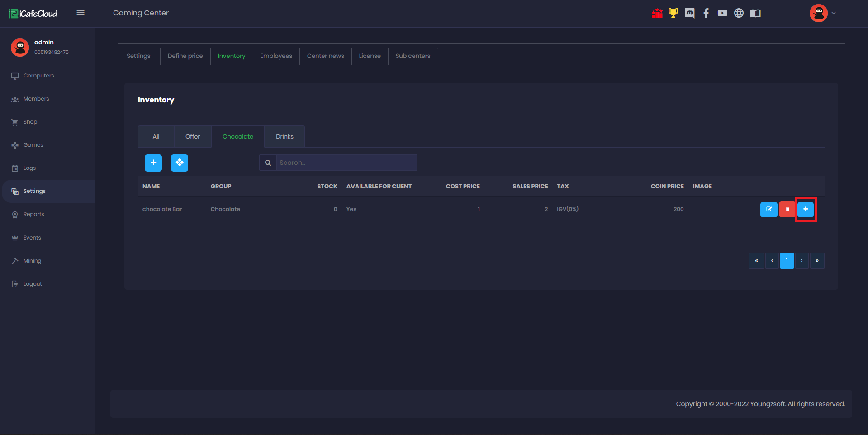Switch to the Drinks group tab
Viewport: 868px width, 436px height.
pos(285,137)
